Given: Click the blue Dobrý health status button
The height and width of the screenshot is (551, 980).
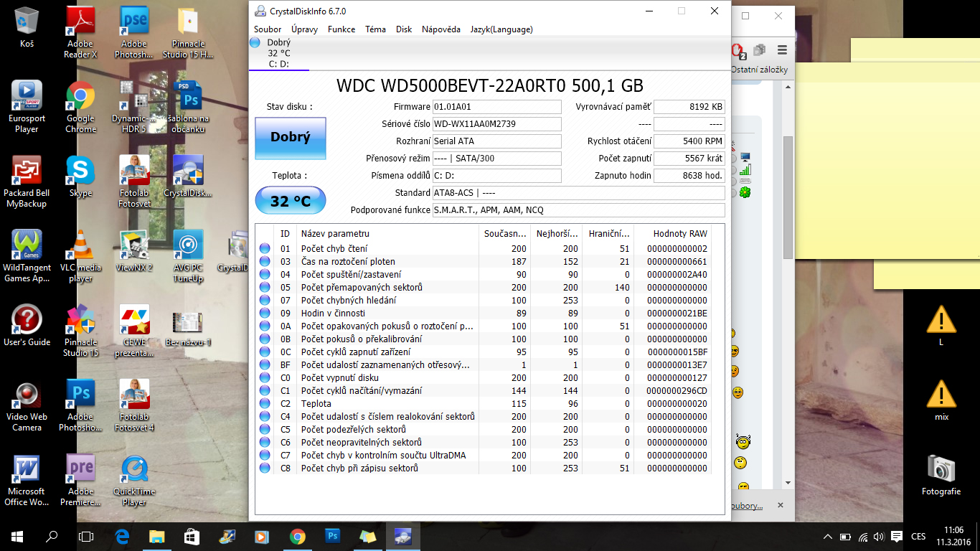Looking at the screenshot, I should (x=290, y=138).
